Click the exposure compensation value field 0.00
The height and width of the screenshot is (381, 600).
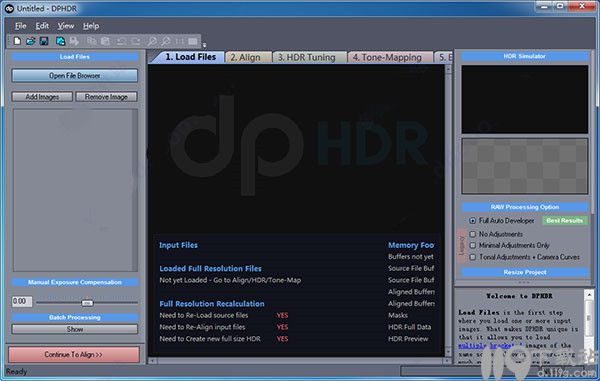22,301
